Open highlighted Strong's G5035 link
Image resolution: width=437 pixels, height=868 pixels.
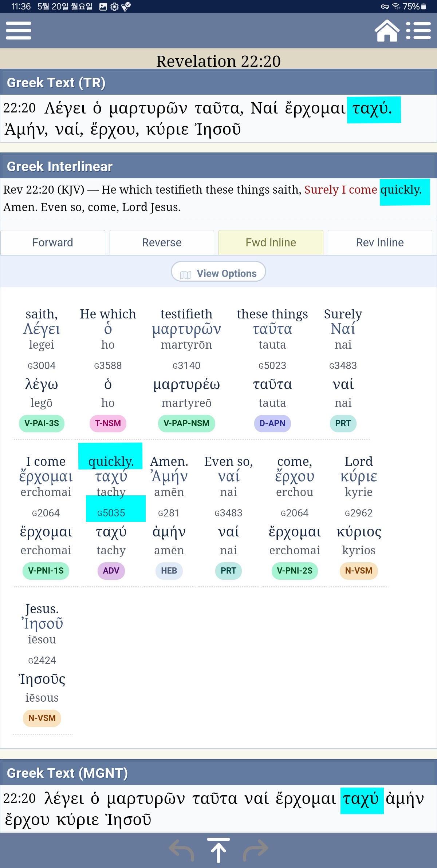[x=111, y=513]
